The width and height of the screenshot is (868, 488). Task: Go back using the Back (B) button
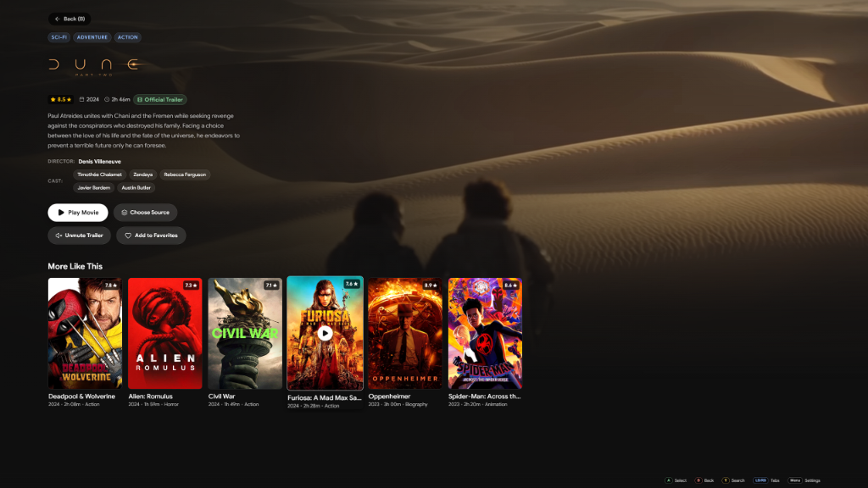click(70, 19)
